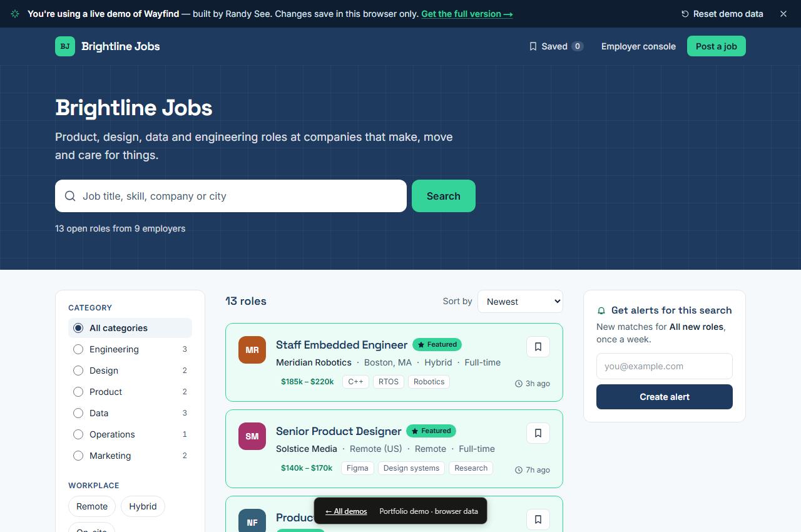Click the clock icon beside 3h ago

click(519, 384)
